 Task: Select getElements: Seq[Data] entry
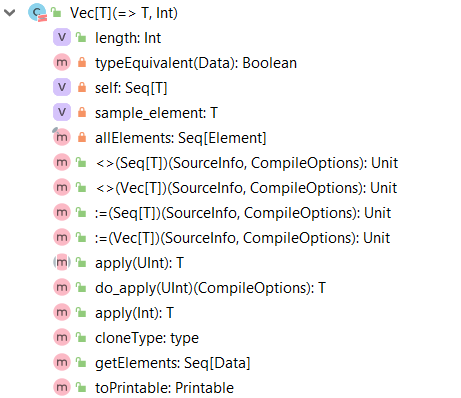pos(173,363)
